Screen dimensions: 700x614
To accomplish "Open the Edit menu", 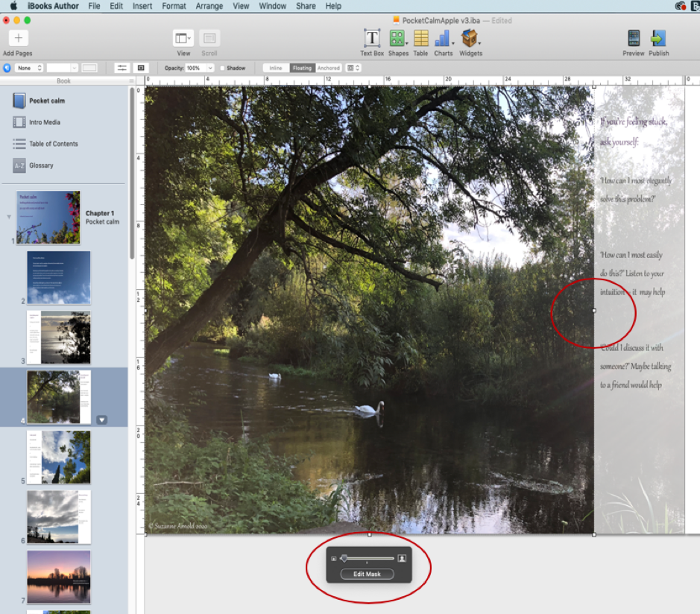I will [x=116, y=6].
